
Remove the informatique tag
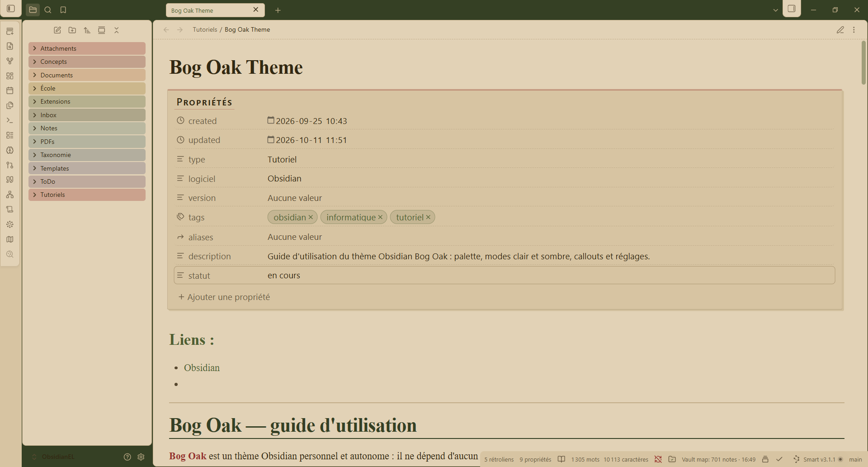380,217
